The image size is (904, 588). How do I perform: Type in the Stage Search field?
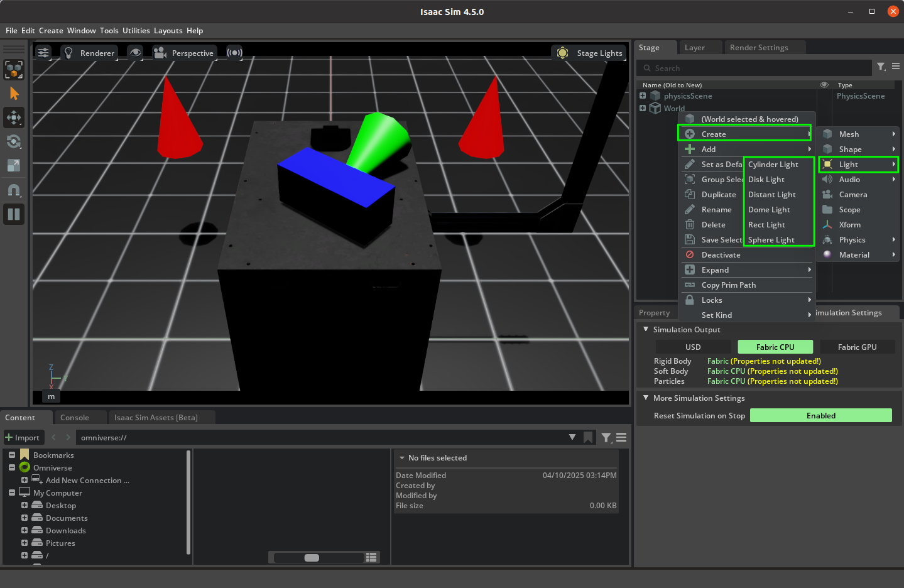[x=754, y=68]
